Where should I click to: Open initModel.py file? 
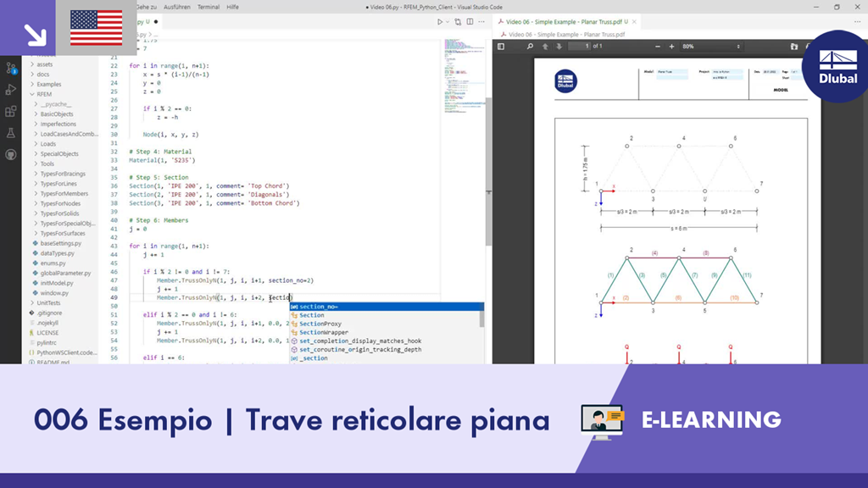(x=57, y=283)
